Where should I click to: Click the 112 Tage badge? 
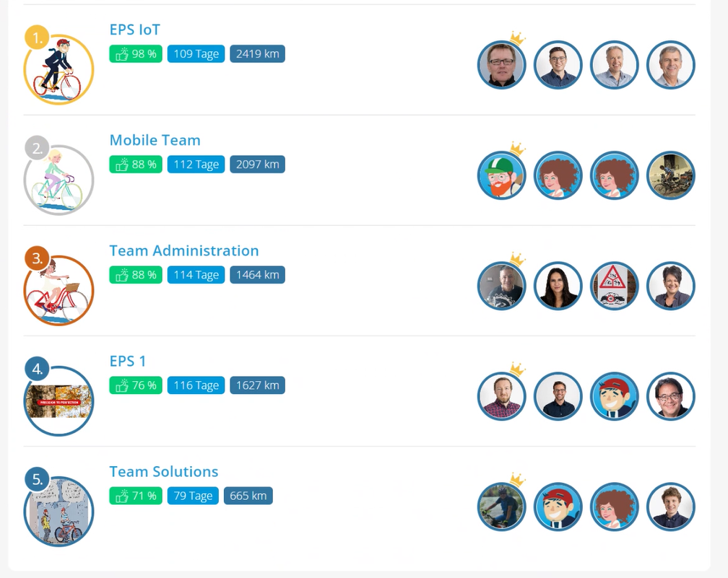pos(196,165)
